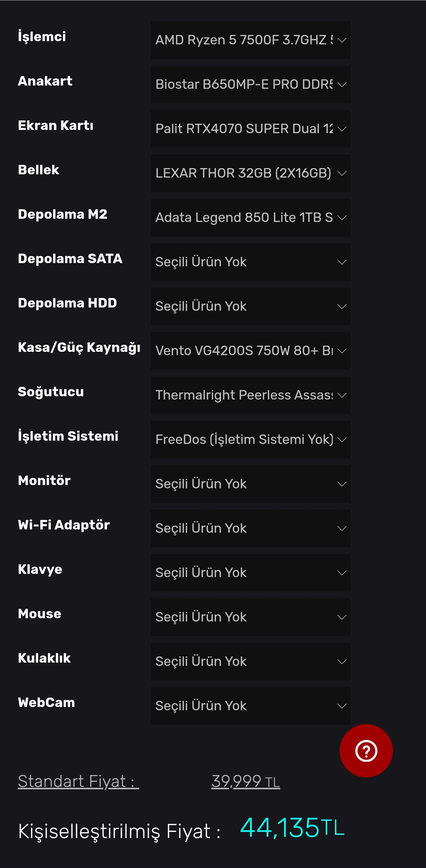The height and width of the screenshot is (868, 426).
Task: Expand the Wi-Fi Adaptör dropdown
Action: click(x=250, y=528)
